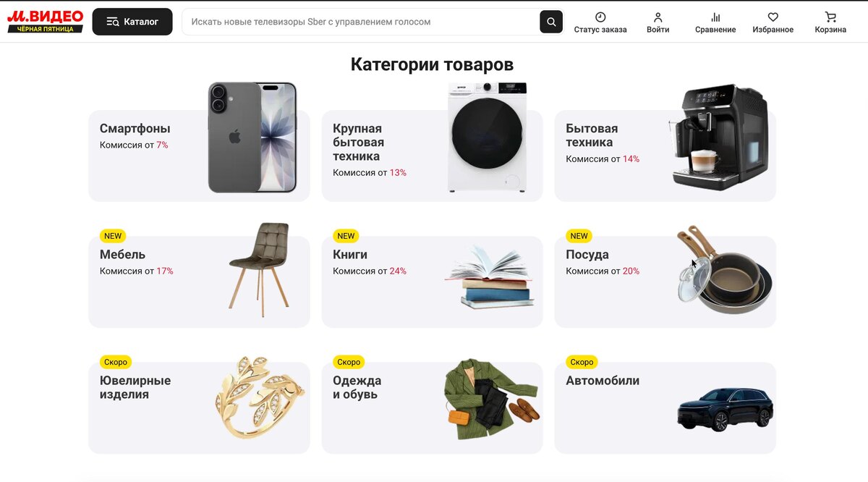
Task: Click the coffee machine image
Action: point(720,137)
